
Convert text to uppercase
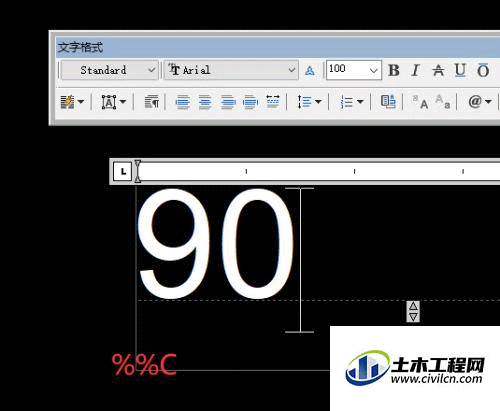[x=420, y=102]
